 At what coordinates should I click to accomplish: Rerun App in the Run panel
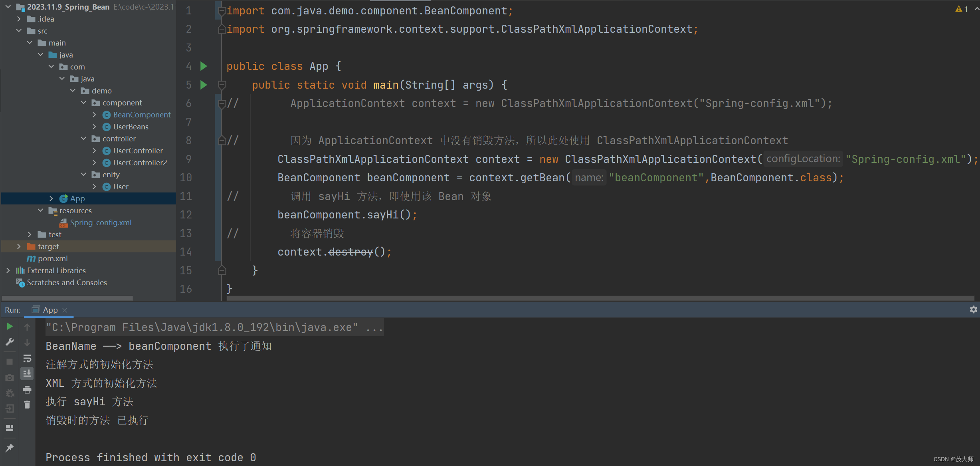click(10, 327)
